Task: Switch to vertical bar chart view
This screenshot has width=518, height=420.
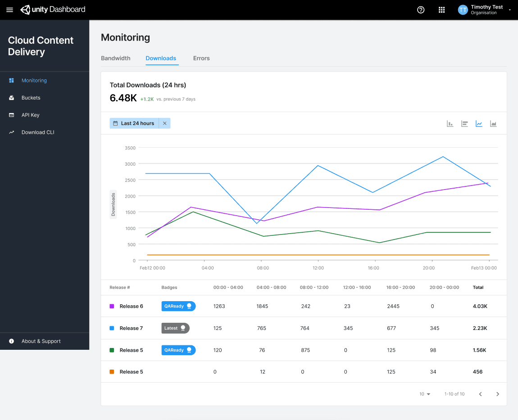Action: (x=450, y=123)
